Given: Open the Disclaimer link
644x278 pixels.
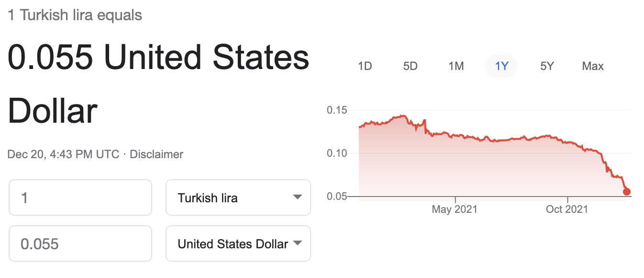Looking at the screenshot, I should [156, 154].
